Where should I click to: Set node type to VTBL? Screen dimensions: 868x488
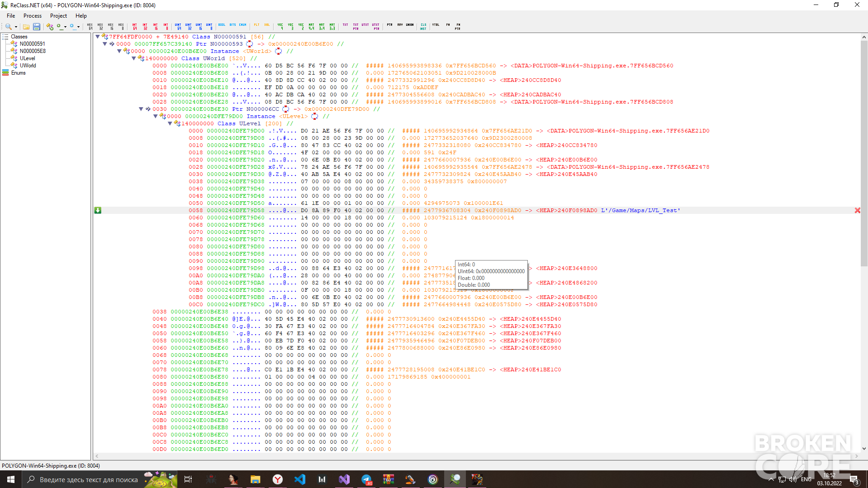(x=436, y=25)
